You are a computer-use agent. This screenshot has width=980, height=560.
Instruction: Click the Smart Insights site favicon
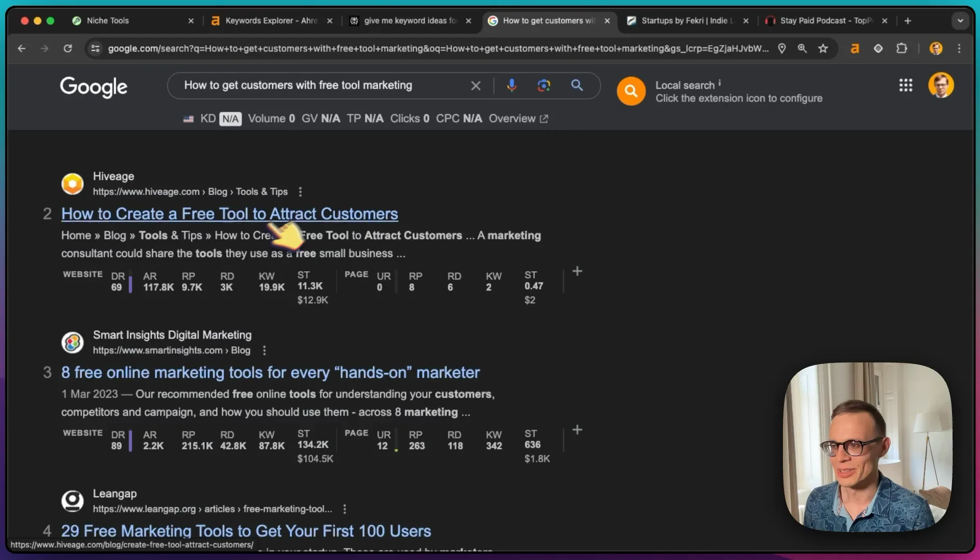(73, 343)
